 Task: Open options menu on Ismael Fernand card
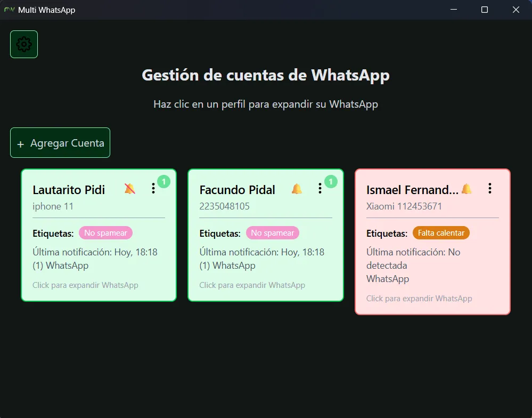(x=489, y=188)
